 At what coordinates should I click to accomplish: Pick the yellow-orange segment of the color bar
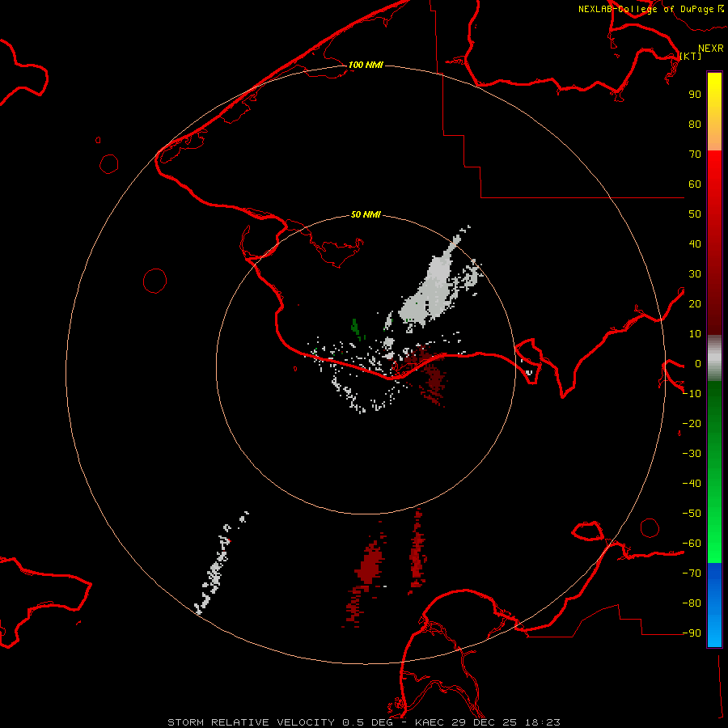pos(714,112)
